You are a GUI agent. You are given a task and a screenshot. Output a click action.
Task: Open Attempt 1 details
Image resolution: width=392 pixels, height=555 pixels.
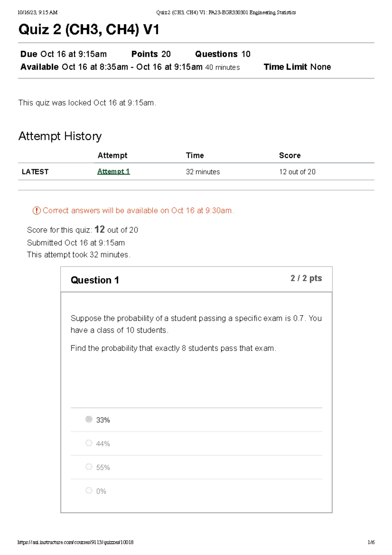click(x=113, y=171)
